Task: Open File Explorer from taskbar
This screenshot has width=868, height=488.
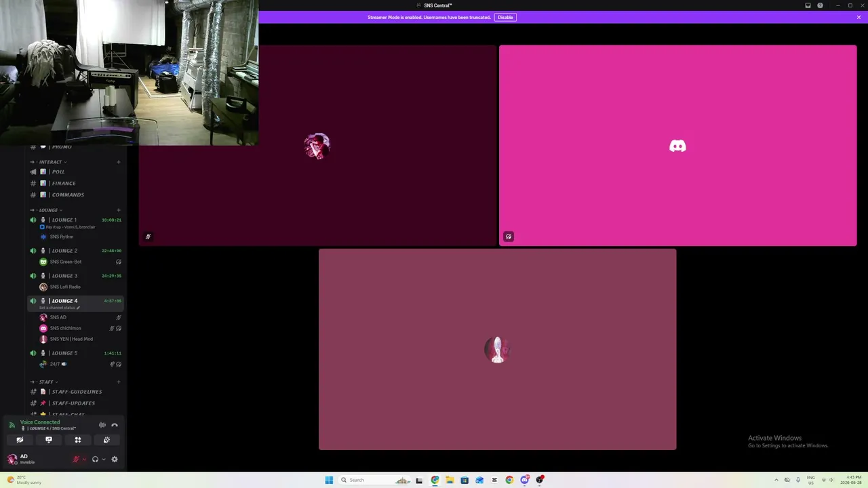Action: point(450,480)
